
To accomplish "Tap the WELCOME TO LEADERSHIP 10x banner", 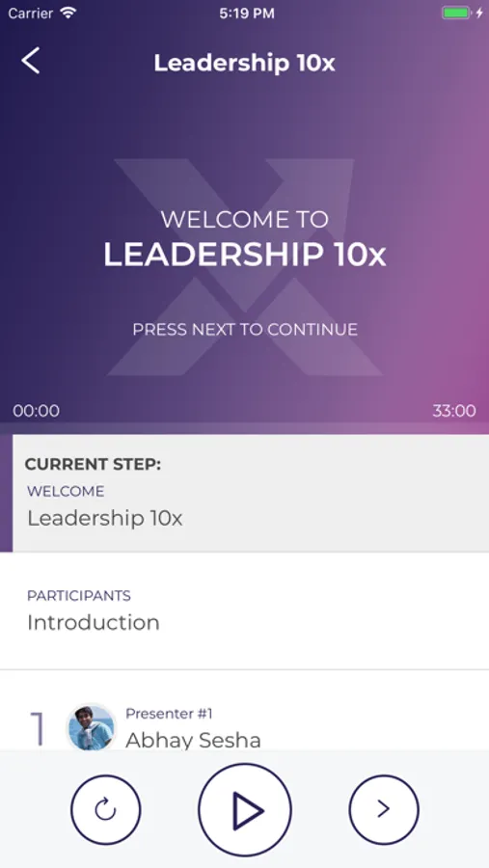I will point(244,238).
